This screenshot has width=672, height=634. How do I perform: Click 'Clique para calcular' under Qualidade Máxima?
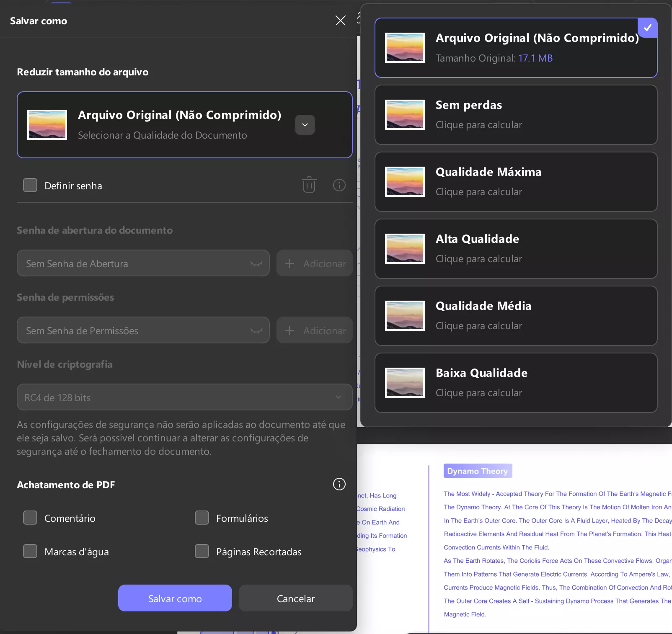[x=479, y=192]
